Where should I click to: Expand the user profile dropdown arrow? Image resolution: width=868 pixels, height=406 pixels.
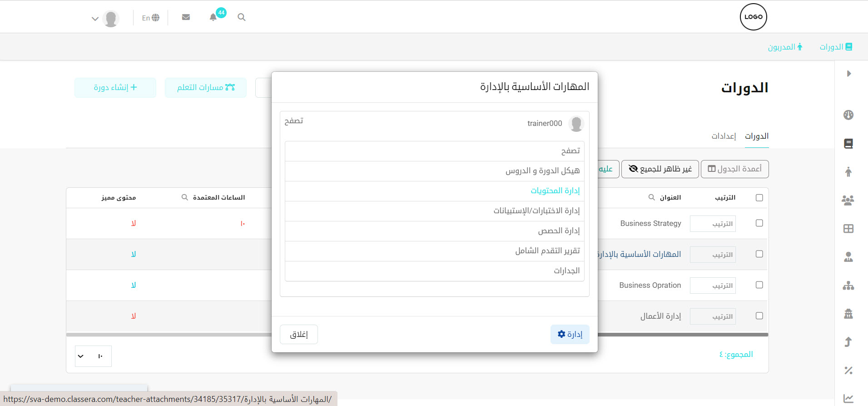[95, 19]
